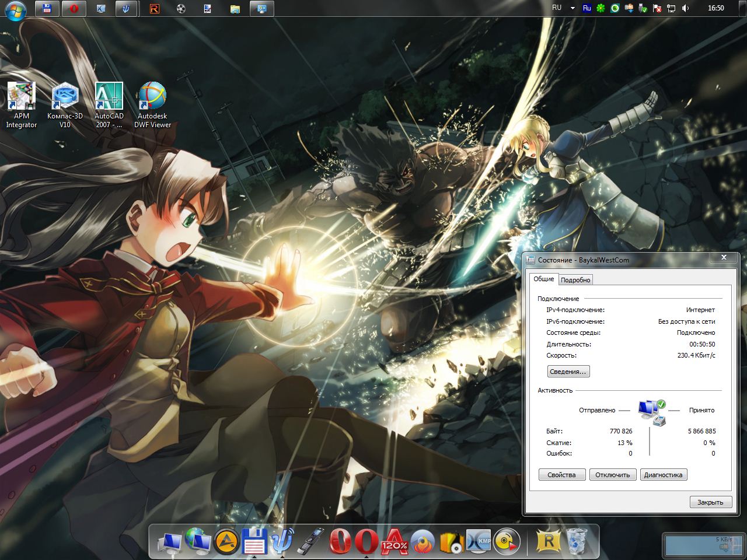747x560 pixels.
Task: Run Диагностика button
Action: [663, 475]
